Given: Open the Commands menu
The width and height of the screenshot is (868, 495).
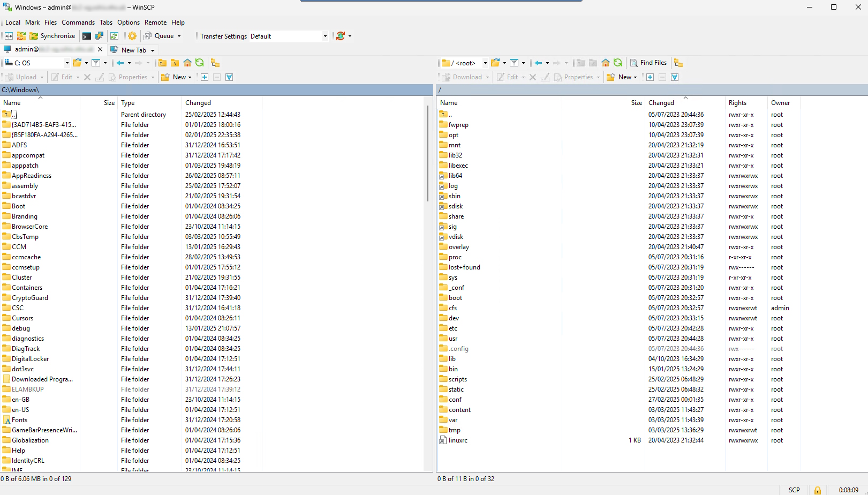Looking at the screenshot, I should [78, 22].
